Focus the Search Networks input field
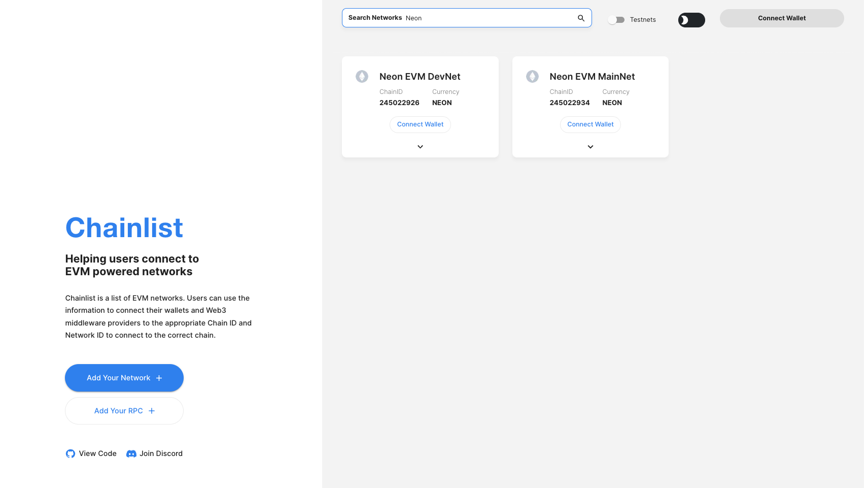This screenshot has width=868, height=488. point(467,18)
